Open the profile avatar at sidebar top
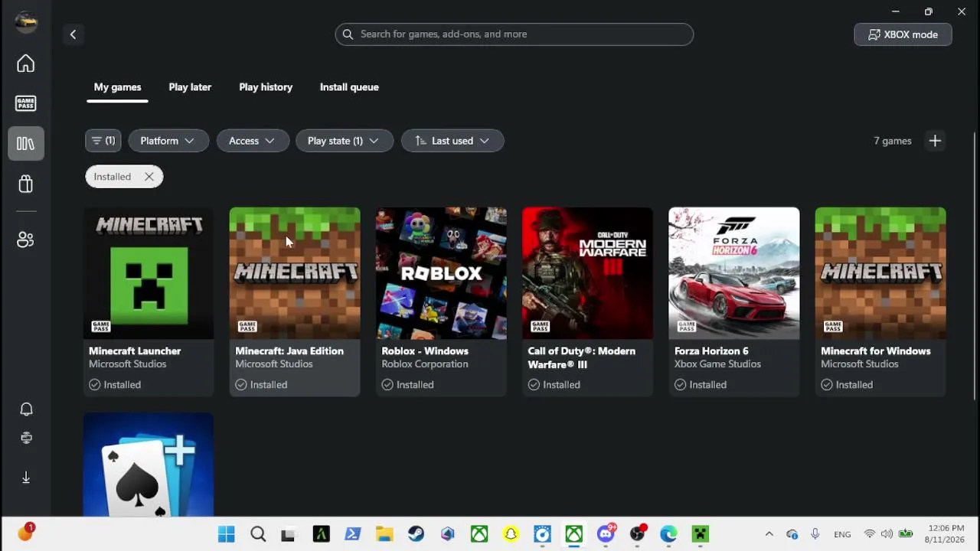This screenshot has width=980, height=551. tap(26, 21)
